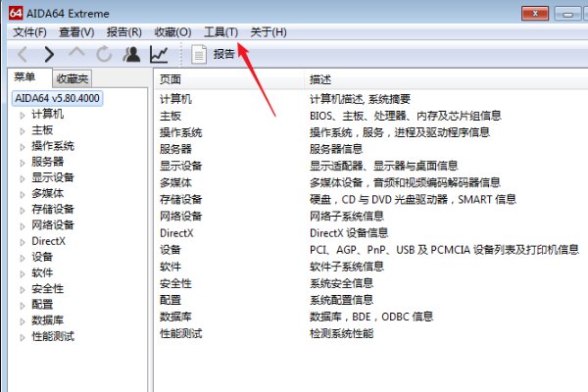The width and height of the screenshot is (588, 392).
Task: Select the 配置 row in page list
Action: (x=371, y=300)
